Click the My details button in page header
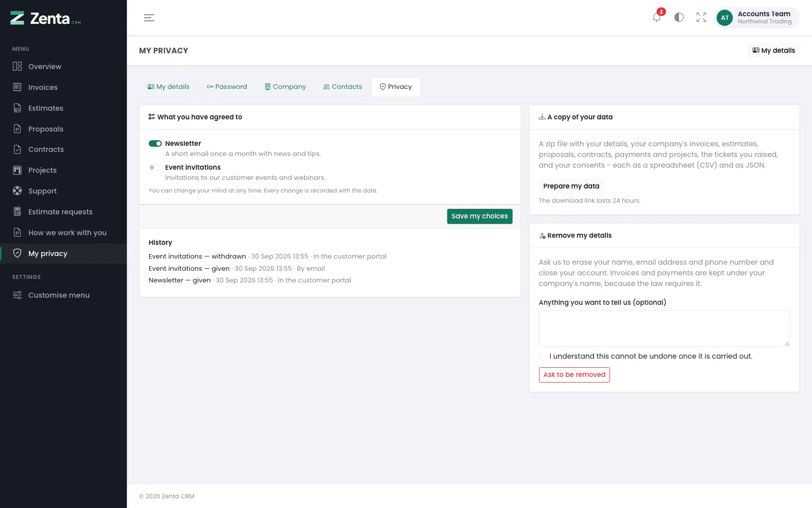The height and width of the screenshot is (508, 812). tap(774, 51)
